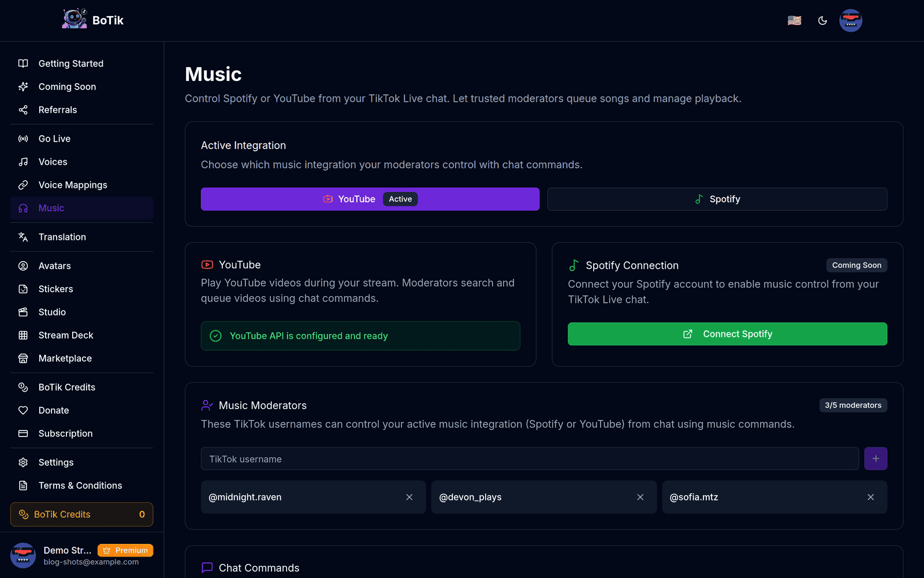The width and height of the screenshot is (924, 578).
Task: Click the Stream Deck grid icon
Action: (23, 335)
